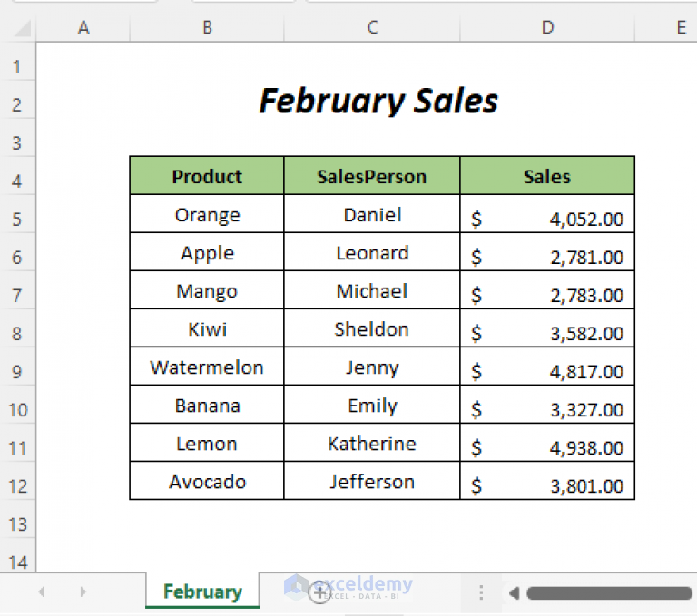
Task: Select the 4,052.00 sales cell
Action: click(547, 218)
